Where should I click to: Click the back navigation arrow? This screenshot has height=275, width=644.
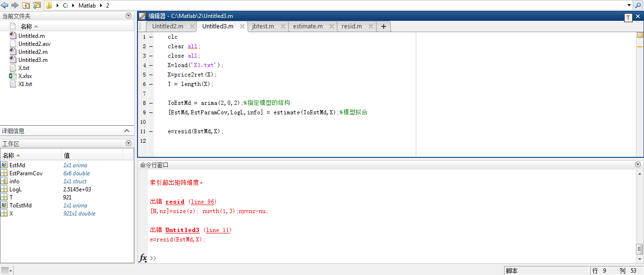coord(5,5)
